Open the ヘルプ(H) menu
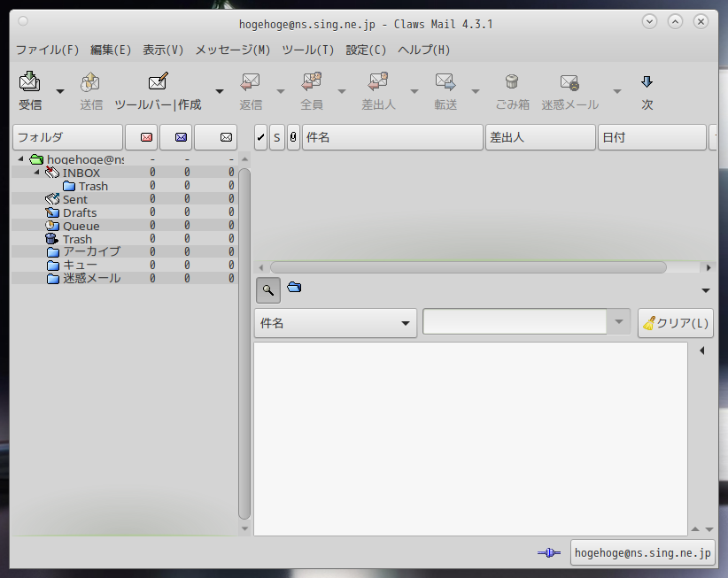The width and height of the screenshot is (728, 578). tap(424, 50)
